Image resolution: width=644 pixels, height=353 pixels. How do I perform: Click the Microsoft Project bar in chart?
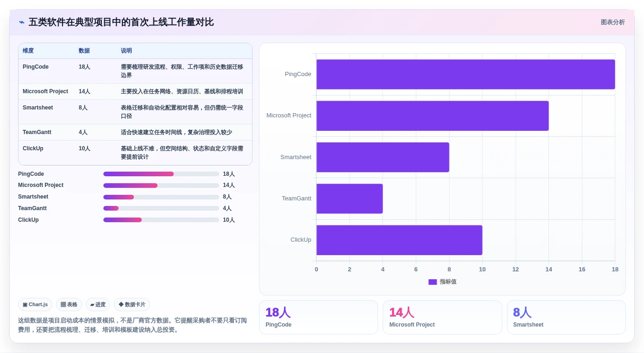point(432,116)
